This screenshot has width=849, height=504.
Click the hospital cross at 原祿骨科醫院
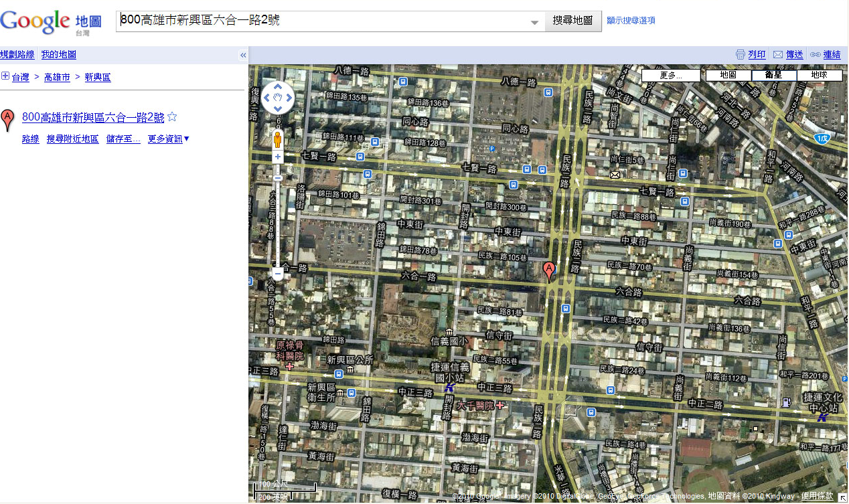tap(289, 366)
